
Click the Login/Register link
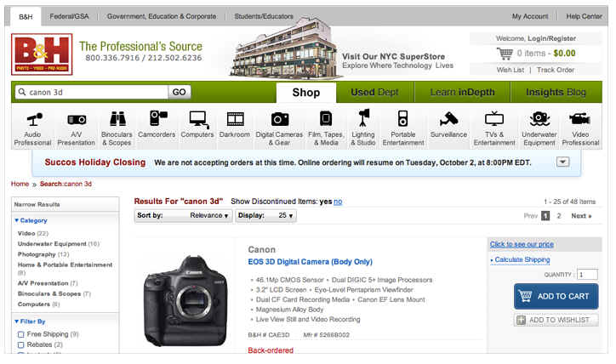pyautogui.click(x=551, y=38)
